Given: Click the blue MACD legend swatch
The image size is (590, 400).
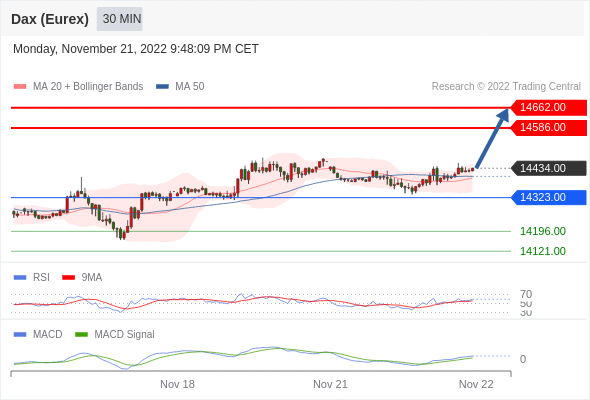Looking at the screenshot, I should point(20,335).
